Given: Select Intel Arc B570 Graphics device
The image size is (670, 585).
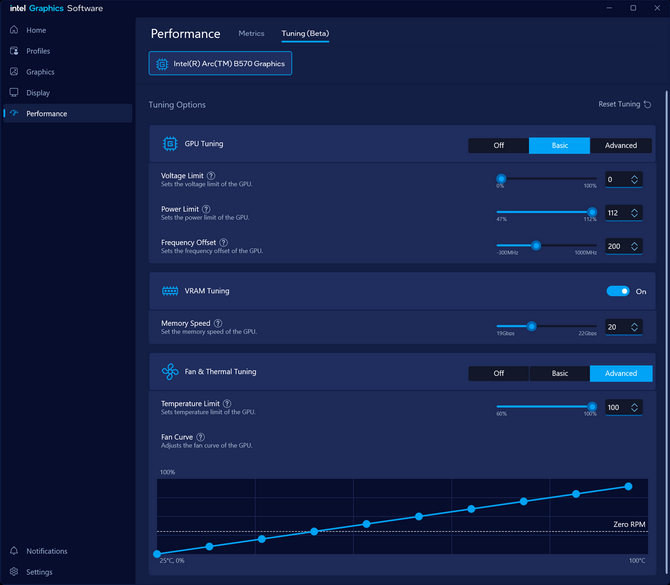Looking at the screenshot, I should point(220,63).
